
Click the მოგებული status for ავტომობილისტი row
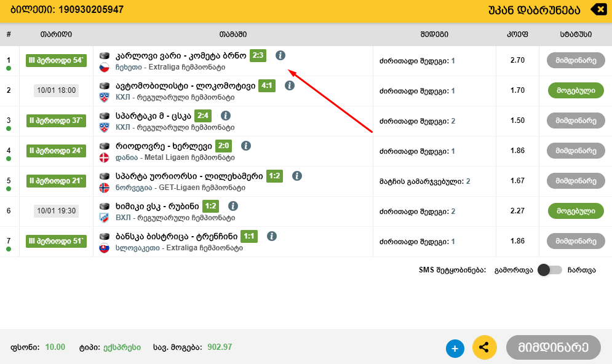[x=576, y=90]
